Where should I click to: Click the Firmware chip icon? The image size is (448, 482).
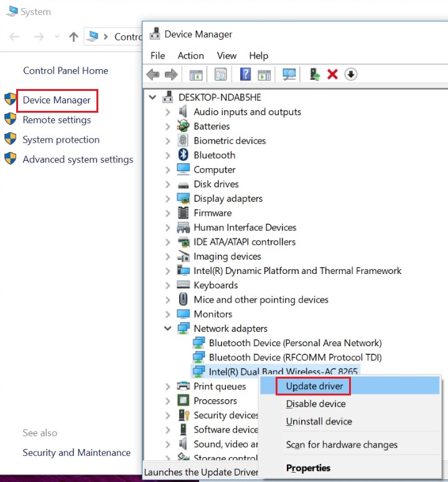(x=184, y=213)
